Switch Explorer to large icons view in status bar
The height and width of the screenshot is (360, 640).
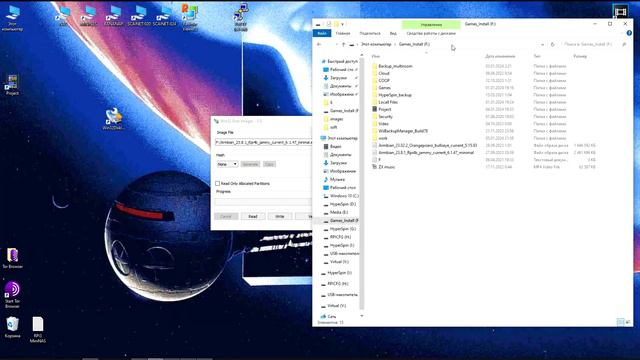[x=627, y=322]
